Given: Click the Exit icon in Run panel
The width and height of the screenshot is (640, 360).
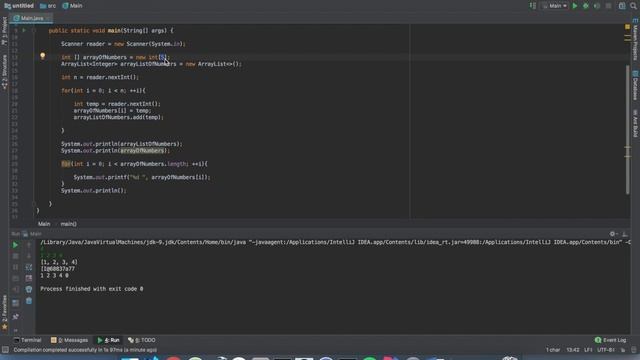Looking at the screenshot, I should 15,289.
